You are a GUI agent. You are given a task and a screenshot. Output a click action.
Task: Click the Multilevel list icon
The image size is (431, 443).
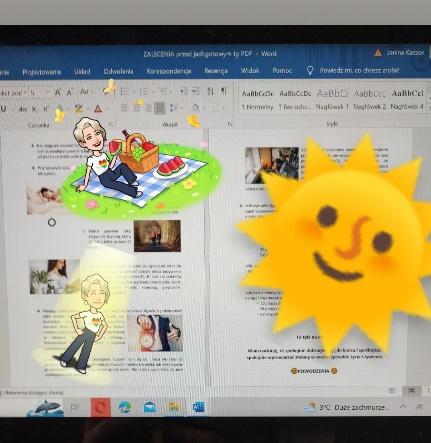[163, 91]
